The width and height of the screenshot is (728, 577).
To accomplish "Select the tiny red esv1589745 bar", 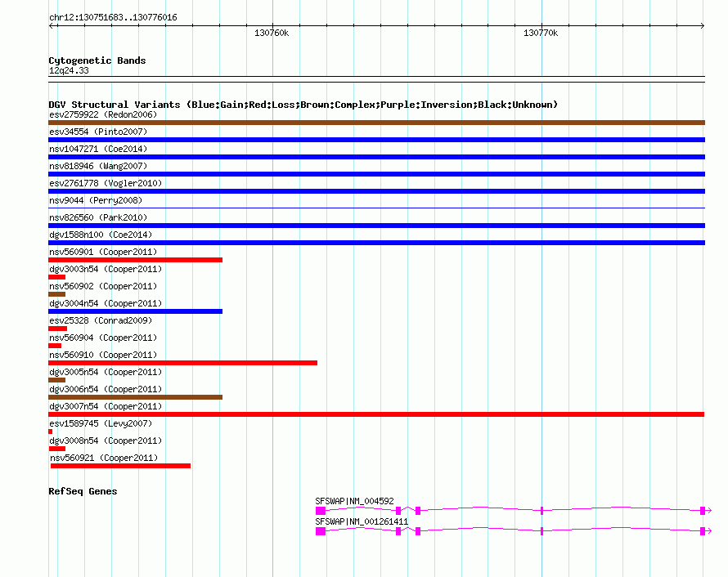I will click(50, 432).
